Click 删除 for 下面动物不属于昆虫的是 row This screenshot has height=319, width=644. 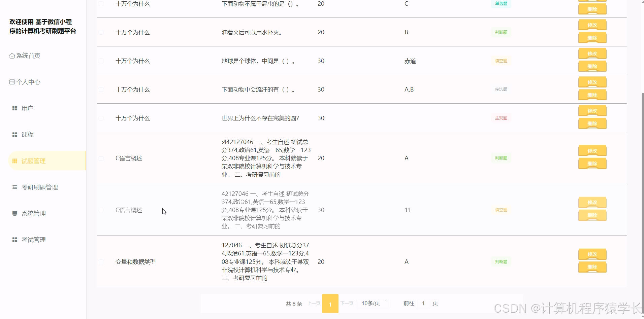[x=592, y=9]
